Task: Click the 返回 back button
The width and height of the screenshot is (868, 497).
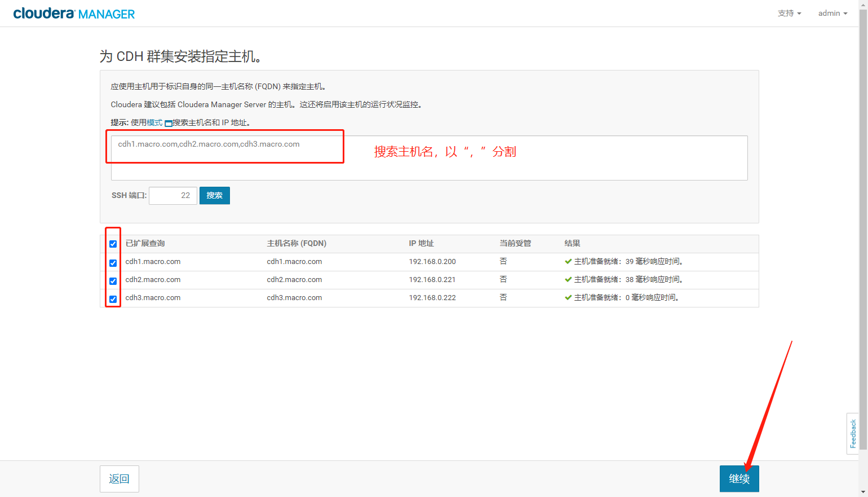Action: point(119,479)
